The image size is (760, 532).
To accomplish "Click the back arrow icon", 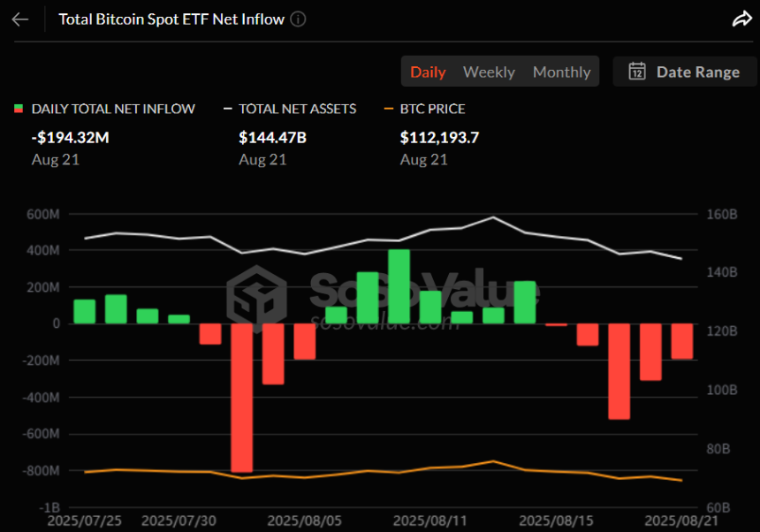I will tap(19, 19).
